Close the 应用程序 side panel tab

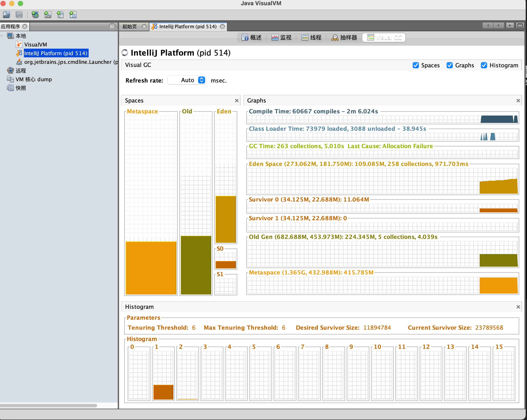(x=25, y=26)
